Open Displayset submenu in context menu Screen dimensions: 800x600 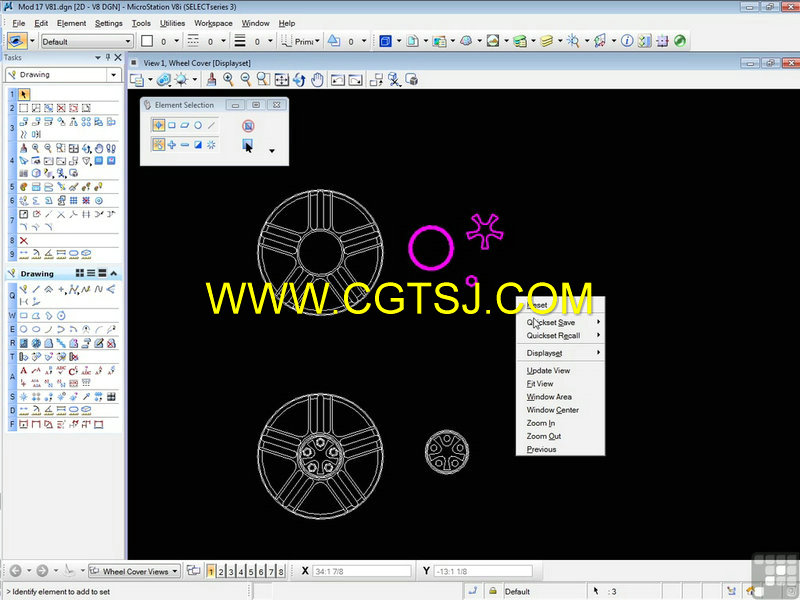[x=560, y=353]
